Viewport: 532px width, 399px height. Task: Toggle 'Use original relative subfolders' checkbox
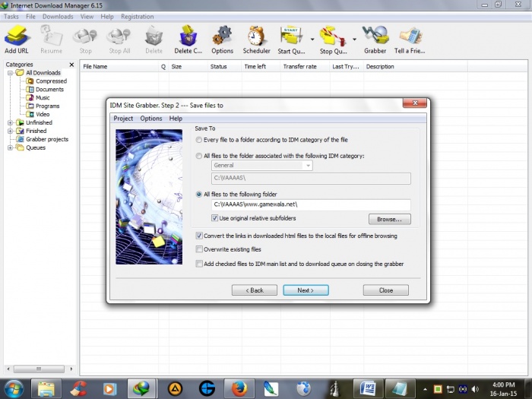click(214, 218)
